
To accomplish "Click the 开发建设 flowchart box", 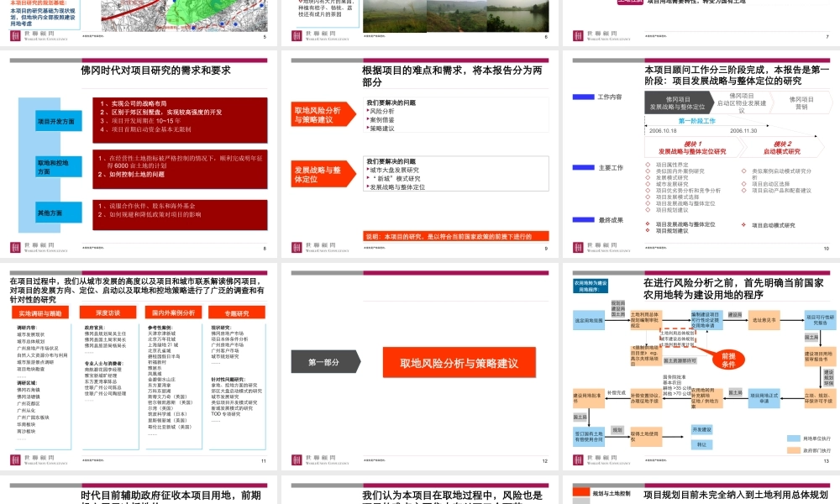I will [x=701, y=429].
